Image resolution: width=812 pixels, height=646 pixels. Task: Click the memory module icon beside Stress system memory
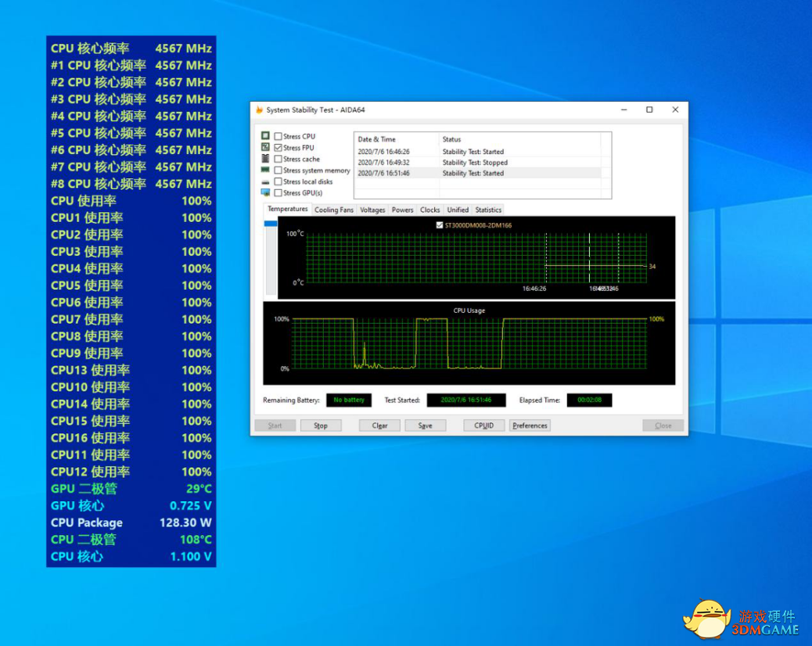[x=265, y=170]
